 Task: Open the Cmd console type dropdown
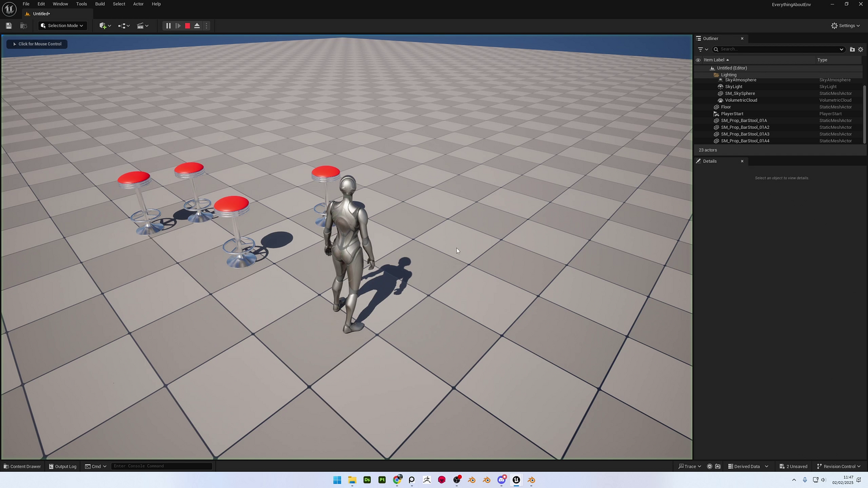pyautogui.click(x=96, y=467)
